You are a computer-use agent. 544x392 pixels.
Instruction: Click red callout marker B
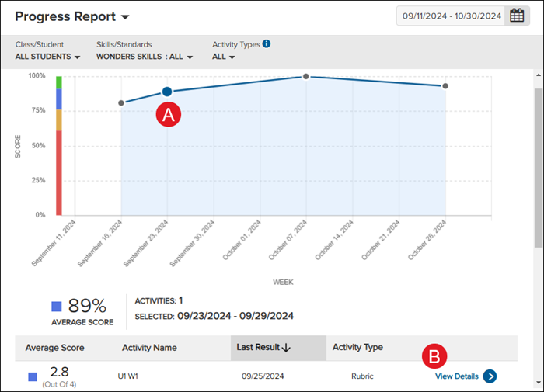tap(434, 356)
